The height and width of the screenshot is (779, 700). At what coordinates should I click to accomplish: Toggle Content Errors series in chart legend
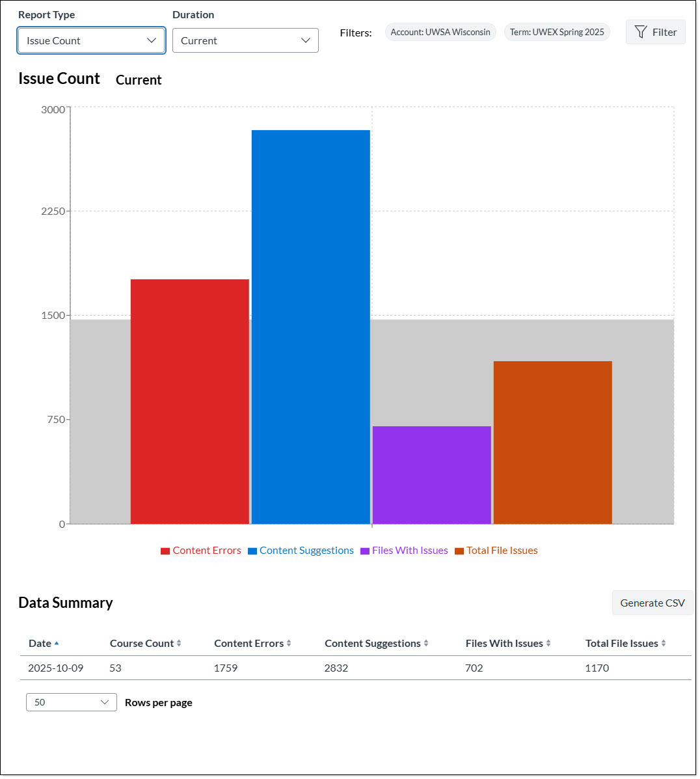200,551
